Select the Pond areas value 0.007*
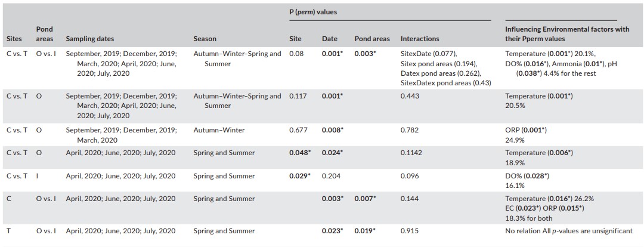The width and height of the screenshot is (644, 247). (366, 199)
